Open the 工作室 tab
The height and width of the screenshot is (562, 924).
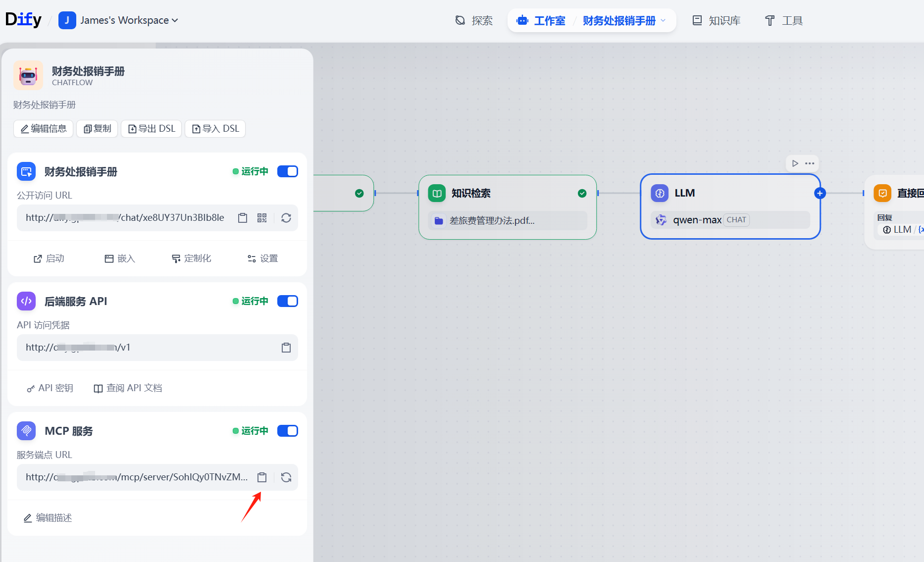click(541, 21)
